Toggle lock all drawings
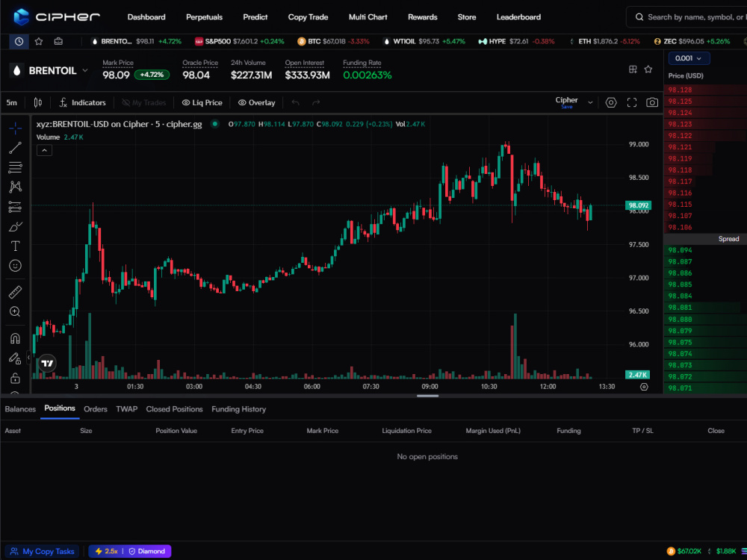This screenshot has width=747, height=560. [x=15, y=378]
